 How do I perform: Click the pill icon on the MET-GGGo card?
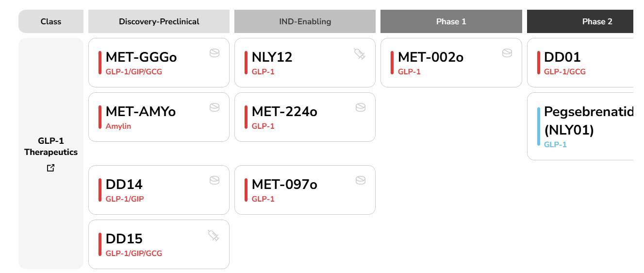pyautogui.click(x=214, y=53)
